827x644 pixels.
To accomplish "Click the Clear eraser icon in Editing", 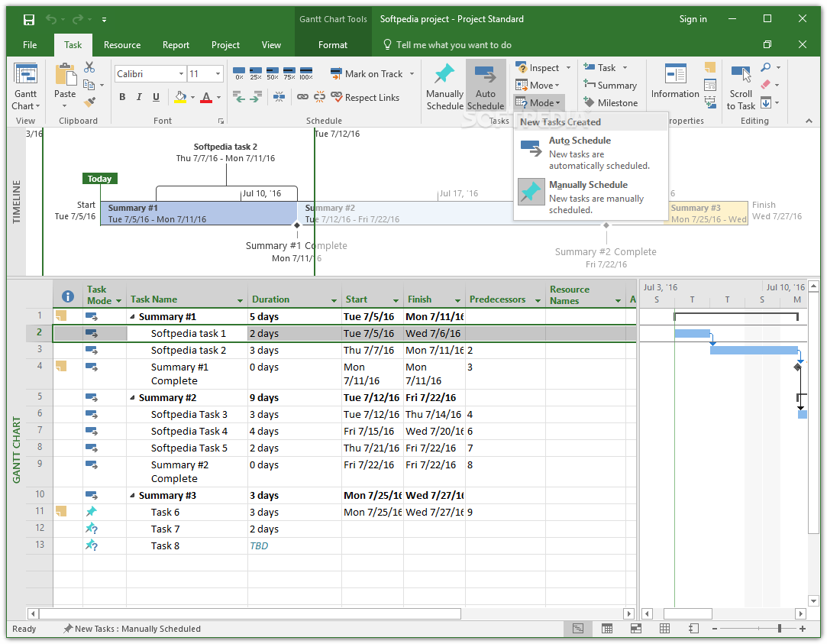I will click(x=766, y=84).
